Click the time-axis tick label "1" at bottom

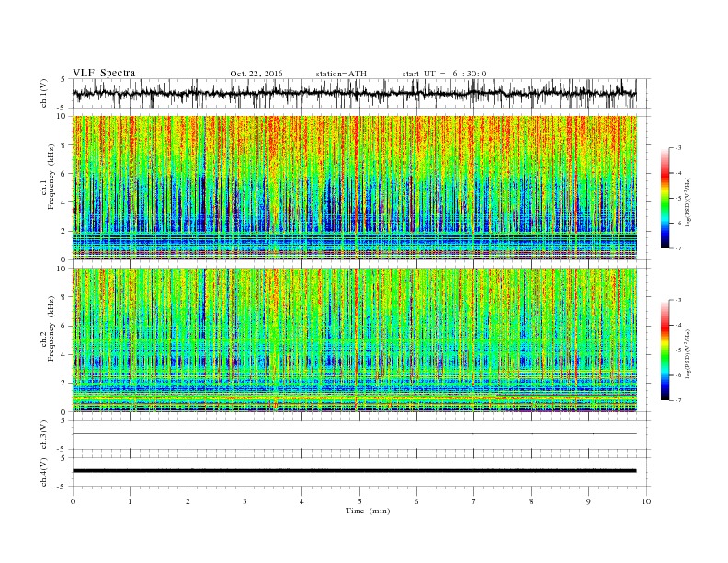pyautogui.click(x=130, y=501)
